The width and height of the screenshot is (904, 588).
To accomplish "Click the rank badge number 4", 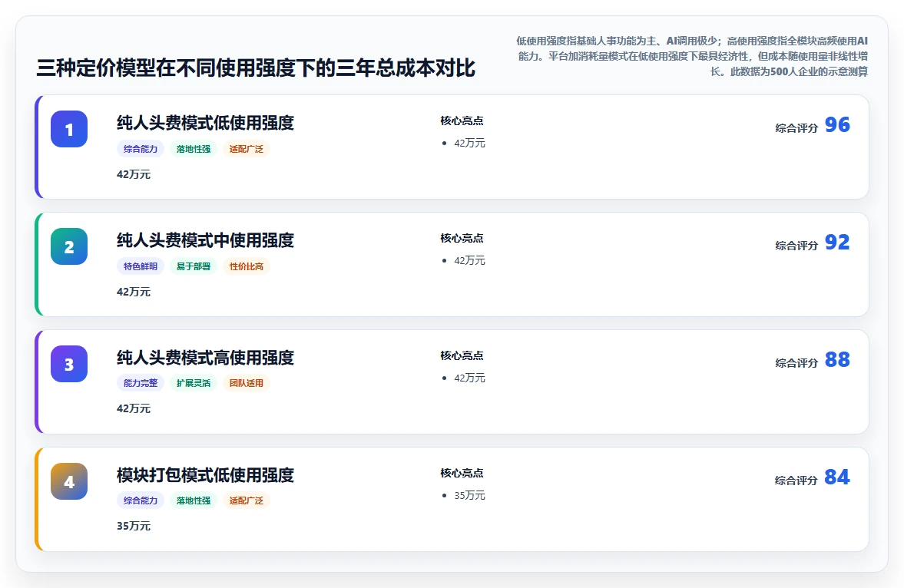I will coord(69,481).
